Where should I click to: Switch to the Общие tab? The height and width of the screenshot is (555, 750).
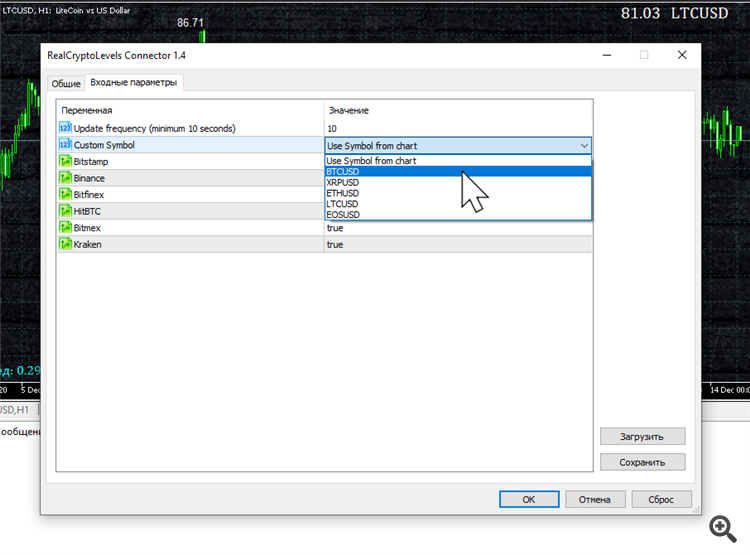pos(66,83)
